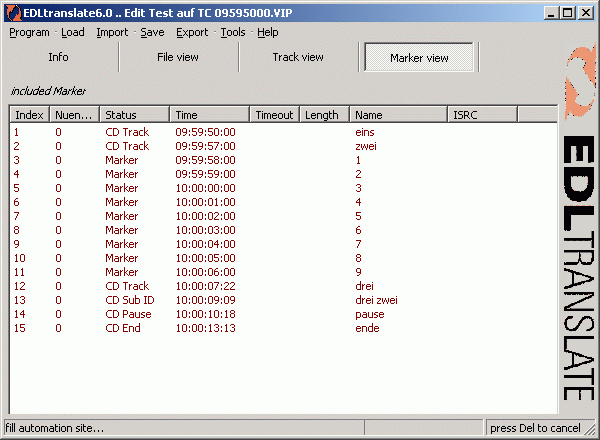Maximize the EDLtranslate window
Viewport: 600px width, 440px height.
(x=567, y=12)
